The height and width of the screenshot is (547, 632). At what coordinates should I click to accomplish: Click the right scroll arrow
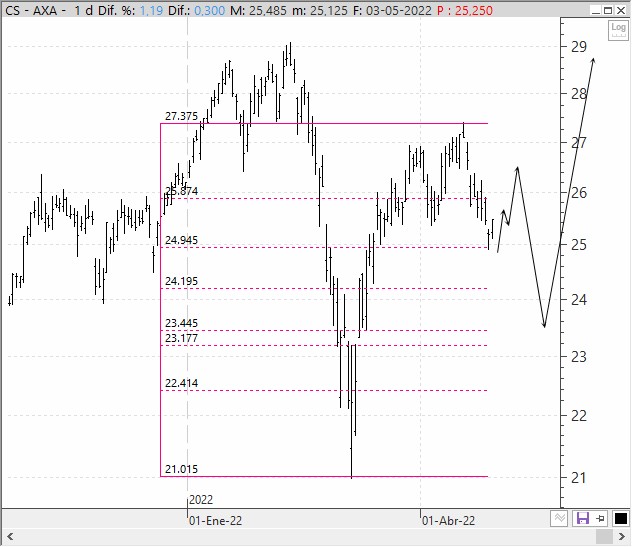click(622, 537)
